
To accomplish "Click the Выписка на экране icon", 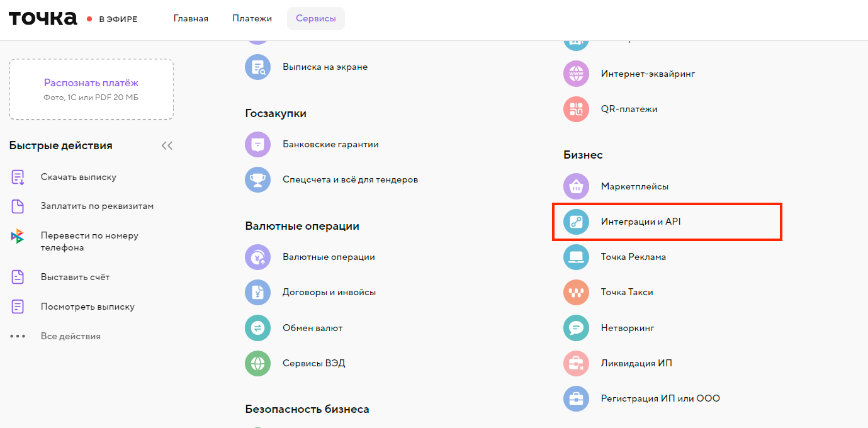I will [257, 67].
